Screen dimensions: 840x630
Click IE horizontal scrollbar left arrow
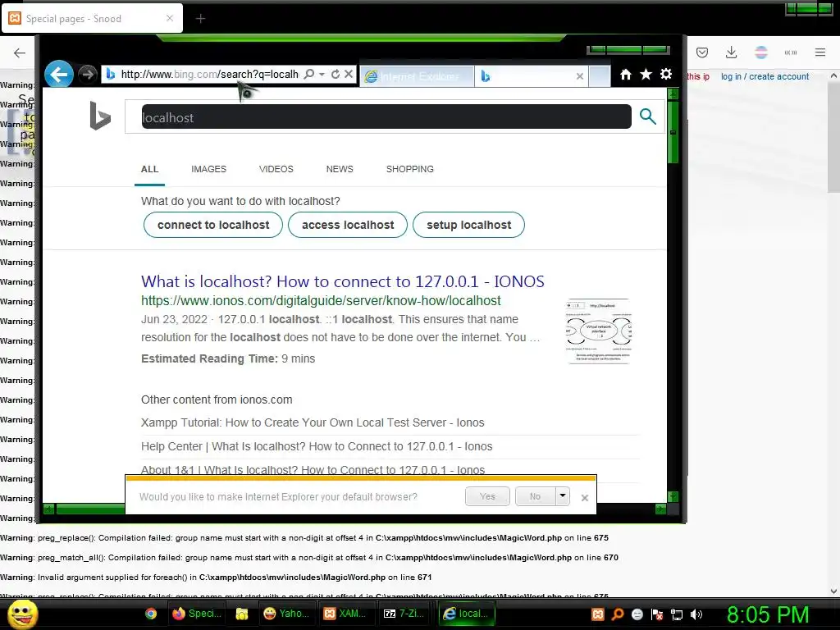tap(48, 509)
